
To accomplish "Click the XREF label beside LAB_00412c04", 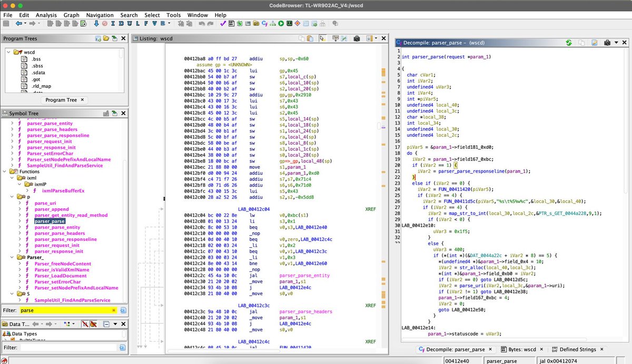I will tap(371, 209).
